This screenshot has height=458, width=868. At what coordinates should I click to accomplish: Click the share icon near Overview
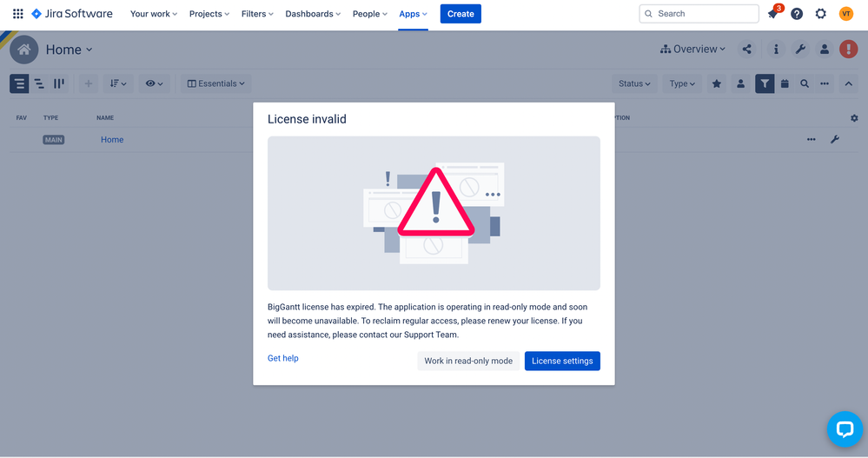coord(746,50)
